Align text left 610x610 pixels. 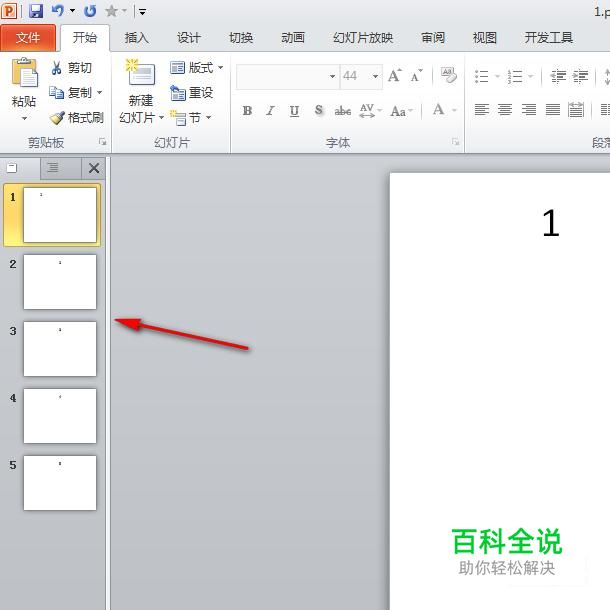click(482, 110)
